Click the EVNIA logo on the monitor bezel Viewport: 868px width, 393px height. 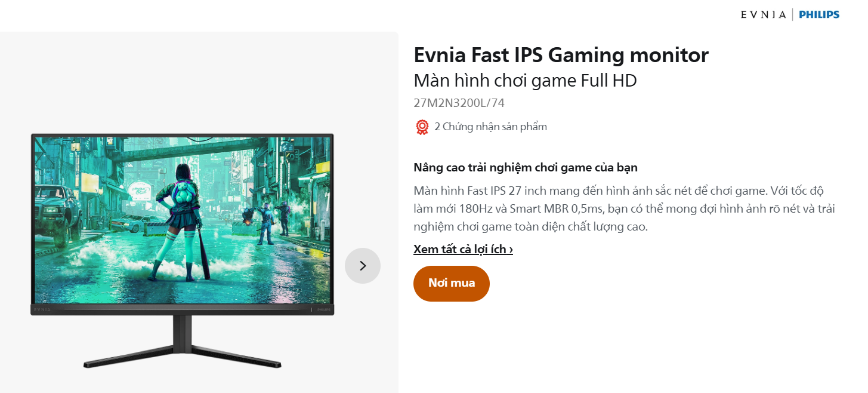point(42,310)
